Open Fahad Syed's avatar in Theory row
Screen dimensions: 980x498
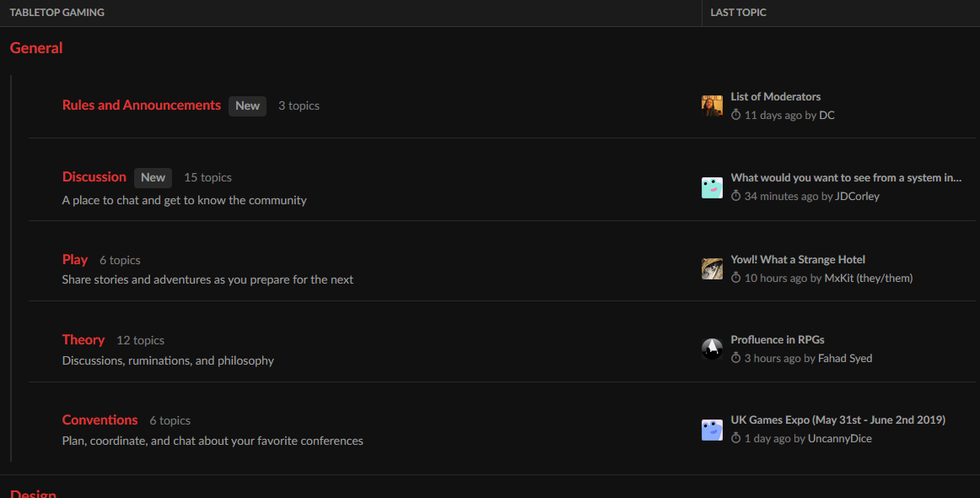[712, 349]
